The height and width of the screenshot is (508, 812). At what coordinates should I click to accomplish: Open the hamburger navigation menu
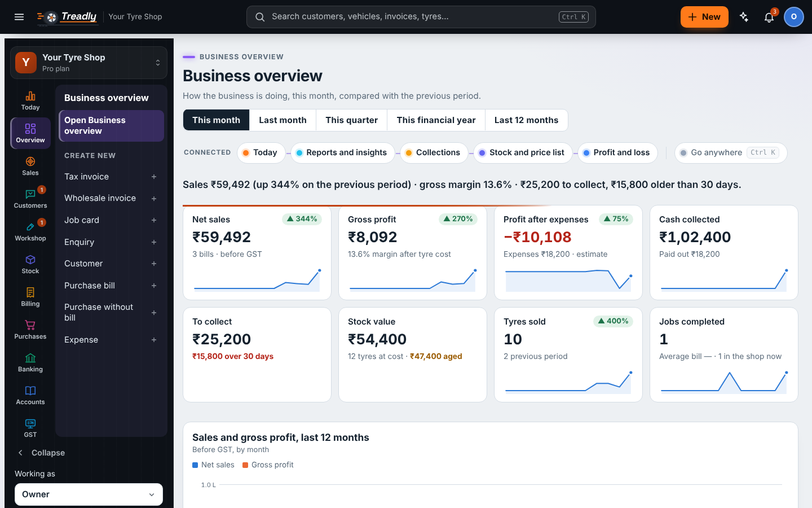click(x=19, y=17)
